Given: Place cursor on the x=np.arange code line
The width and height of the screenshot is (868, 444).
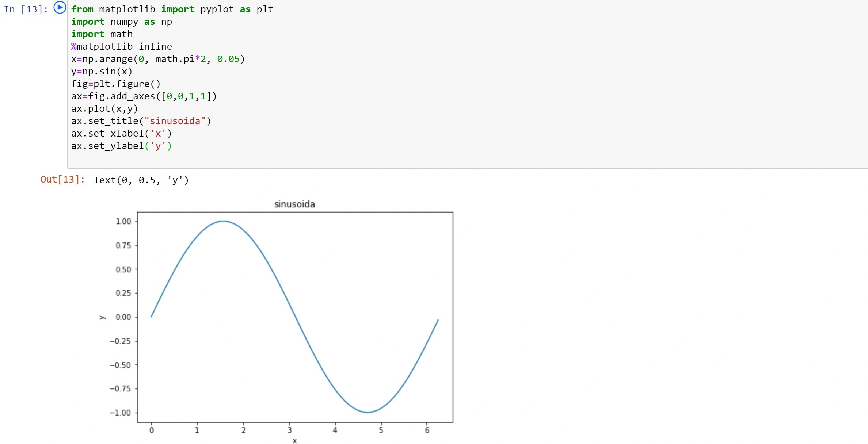Looking at the screenshot, I should coord(158,59).
